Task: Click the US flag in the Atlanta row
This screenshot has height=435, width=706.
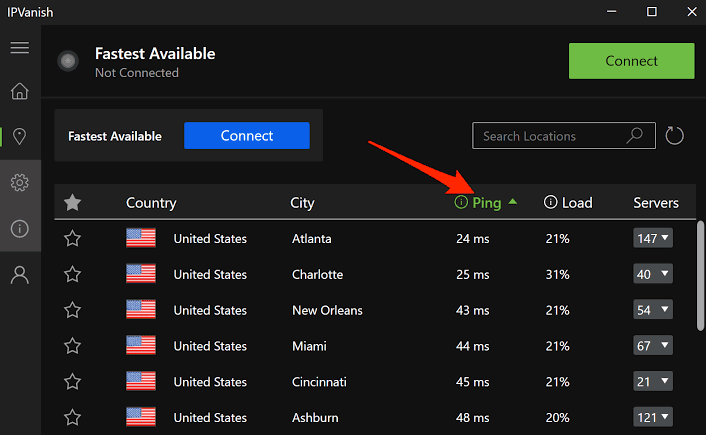Action: [141, 238]
